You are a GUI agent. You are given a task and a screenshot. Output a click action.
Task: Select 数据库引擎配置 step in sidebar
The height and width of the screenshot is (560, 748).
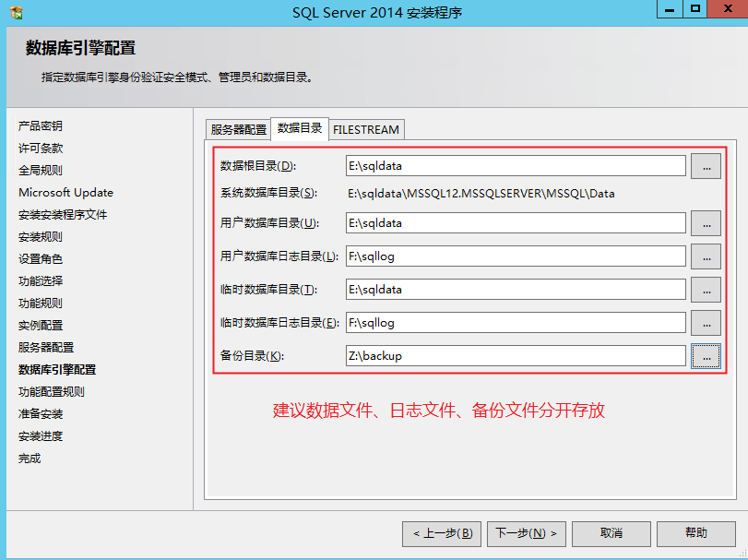pos(57,370)
